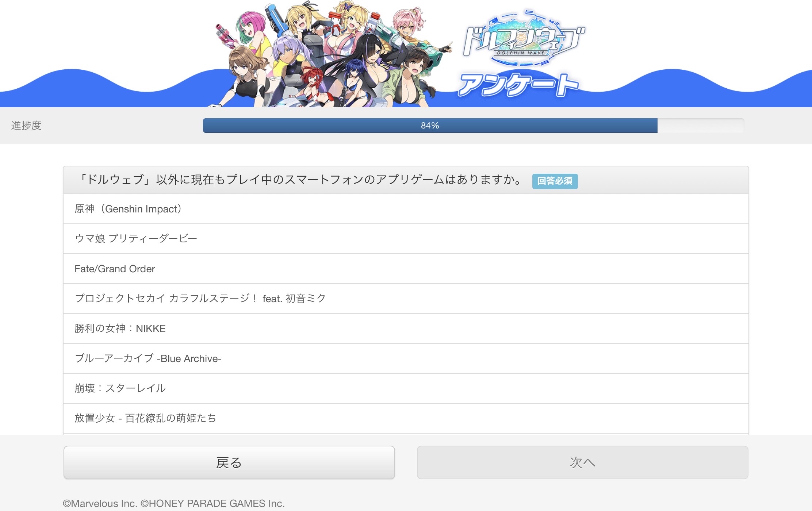Choose ブルーアーカイブ -Blue Archive- option
Screen dimensions: 812x511
tap(406, 358)
